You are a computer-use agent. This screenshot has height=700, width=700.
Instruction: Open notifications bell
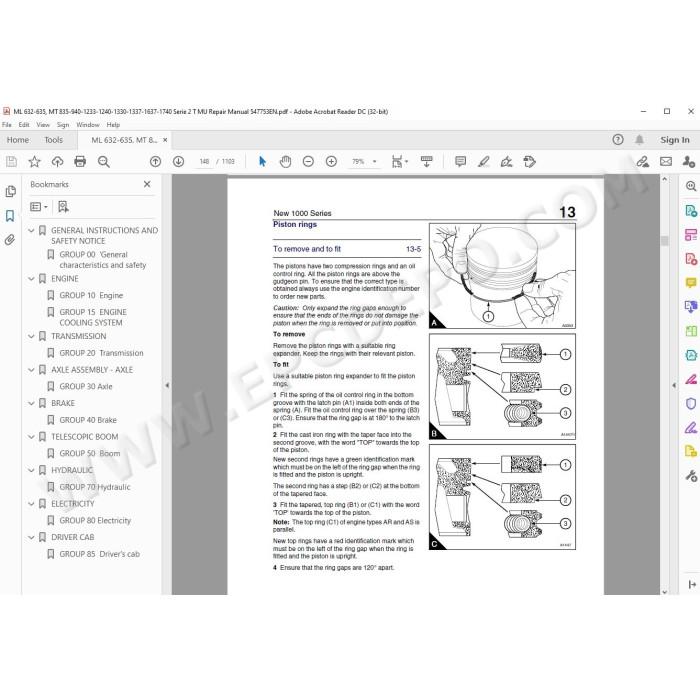[639, 140]
